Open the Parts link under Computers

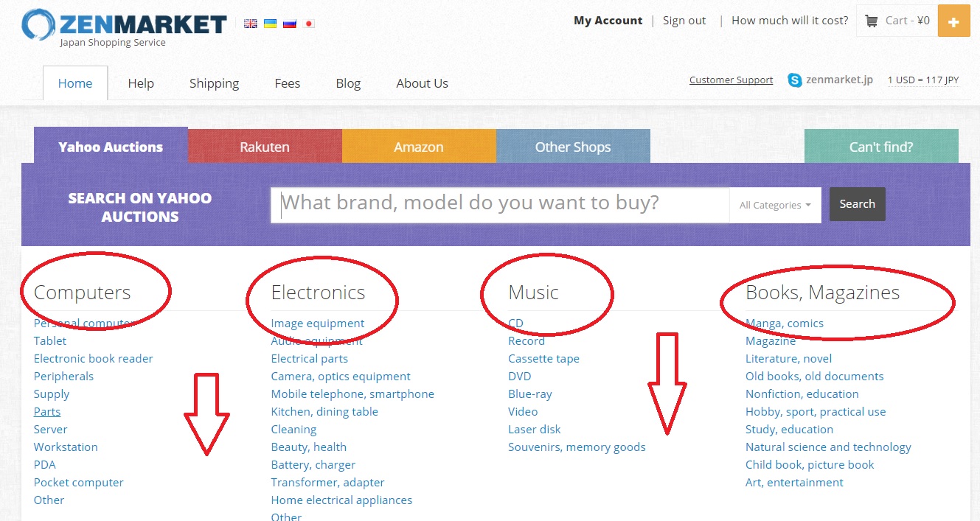(47, 412)
